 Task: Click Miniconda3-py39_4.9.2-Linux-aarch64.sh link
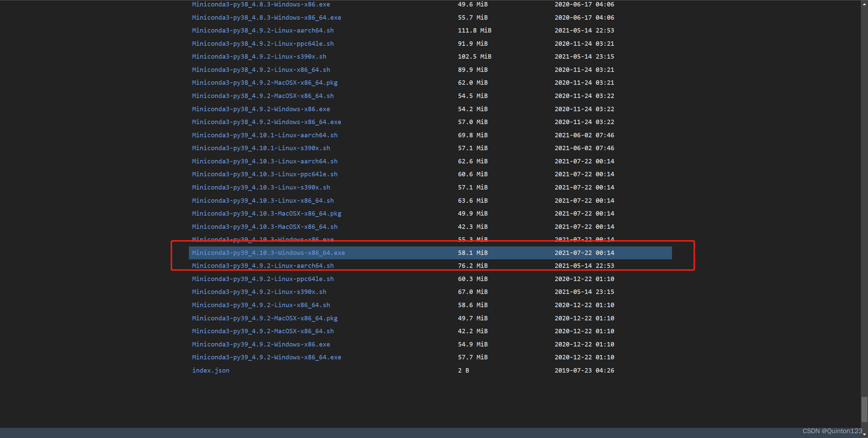tap(263, 266)
